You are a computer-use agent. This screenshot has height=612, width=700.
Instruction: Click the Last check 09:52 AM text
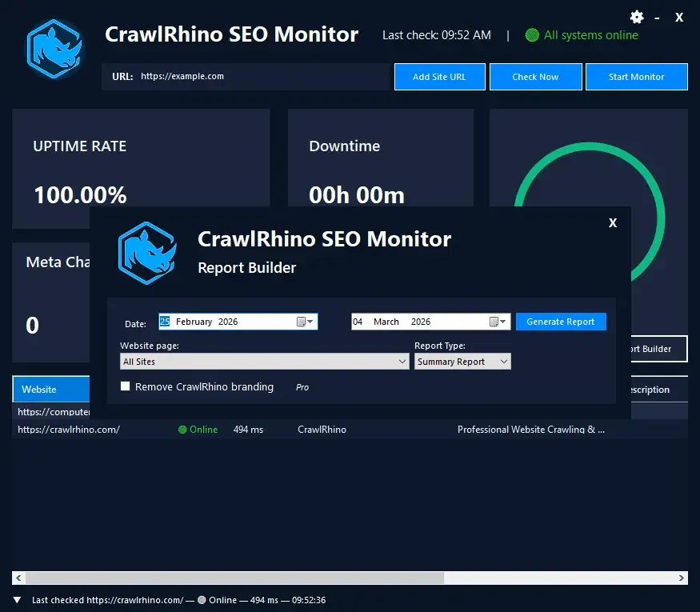click(x=437, y=35)
